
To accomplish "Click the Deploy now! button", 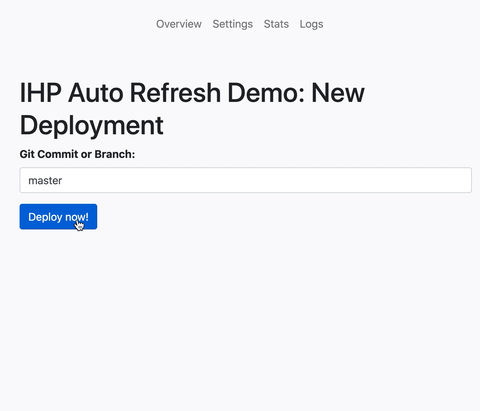I will [x=58, y=217].
